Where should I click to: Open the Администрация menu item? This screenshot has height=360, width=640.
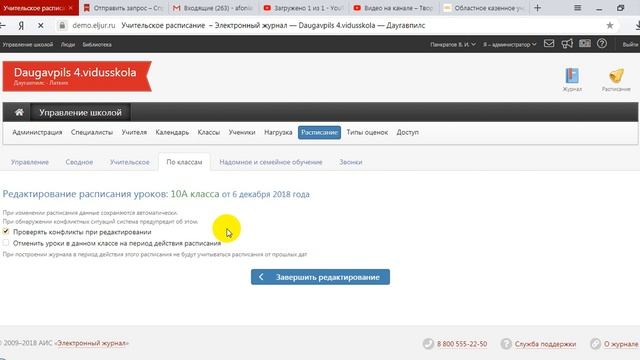(x=37, y=132)
